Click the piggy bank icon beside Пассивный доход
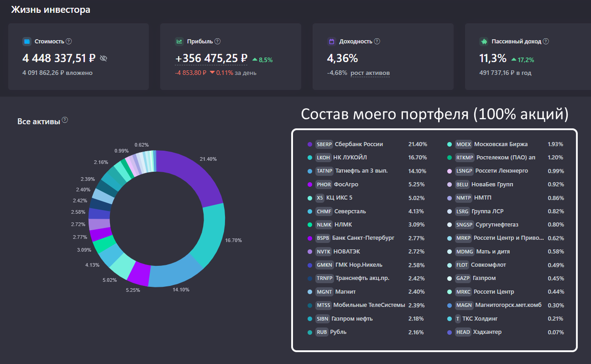591x364 pixels. (484, 42)
